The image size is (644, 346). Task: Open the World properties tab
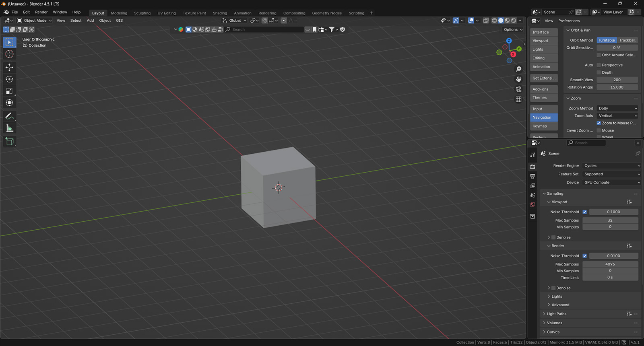tap(533, 205)
